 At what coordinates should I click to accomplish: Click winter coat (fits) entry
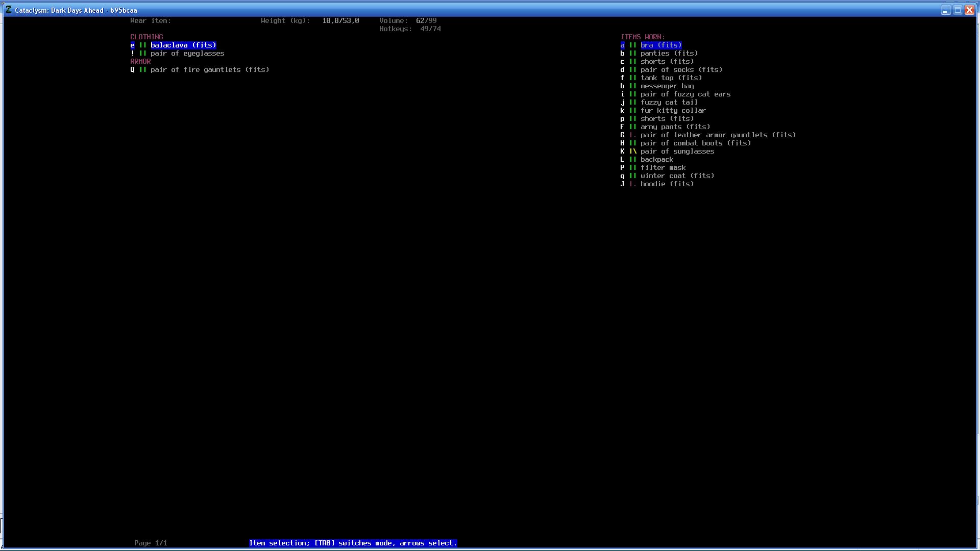[677, 176]
